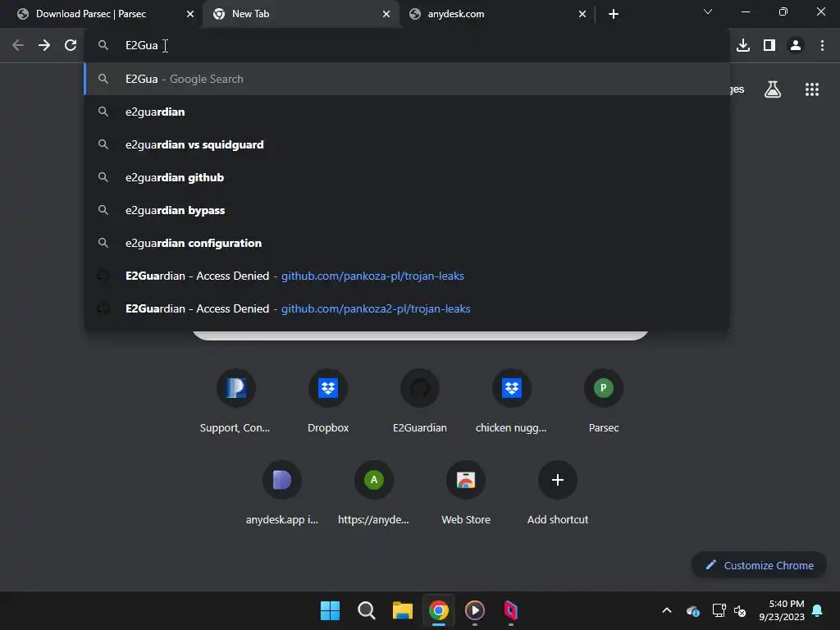This screenshot has width=840, height=630.
Task: Open a new browser tab
Action: point(614,15)
